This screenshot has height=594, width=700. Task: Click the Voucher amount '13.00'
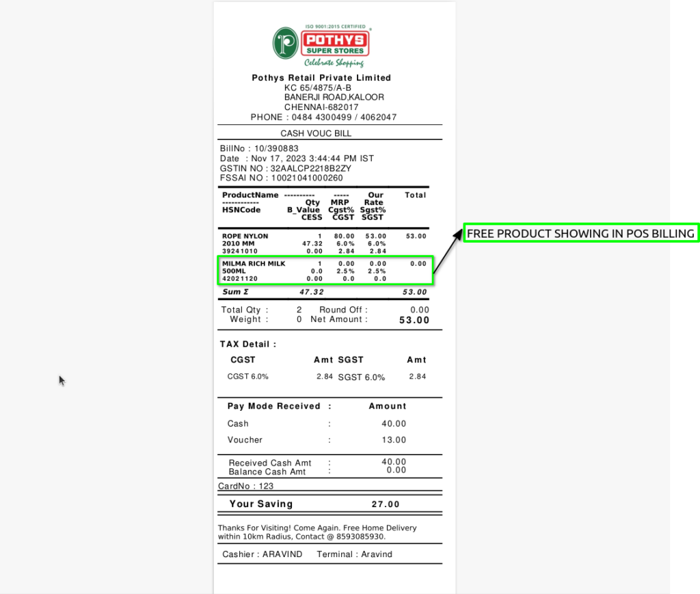coord(394,440)
